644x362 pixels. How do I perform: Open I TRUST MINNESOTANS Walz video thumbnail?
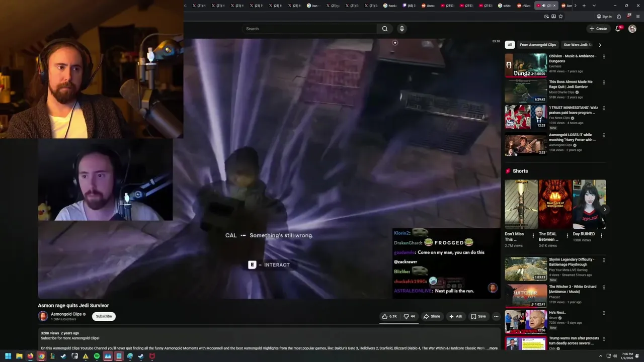(526, 117)
